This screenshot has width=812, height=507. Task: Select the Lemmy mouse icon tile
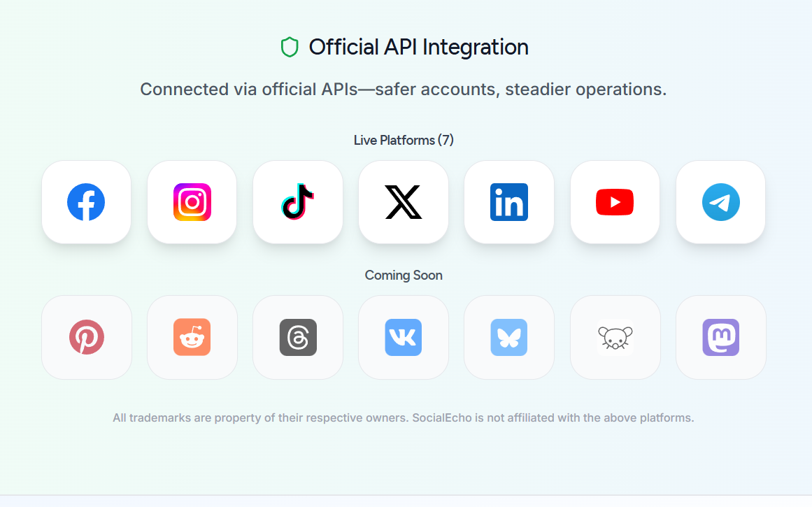tap(615, 337)
